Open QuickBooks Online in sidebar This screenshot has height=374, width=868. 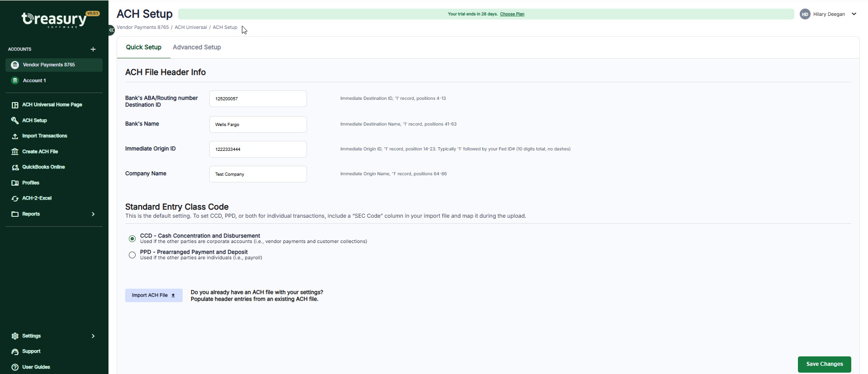43,167
